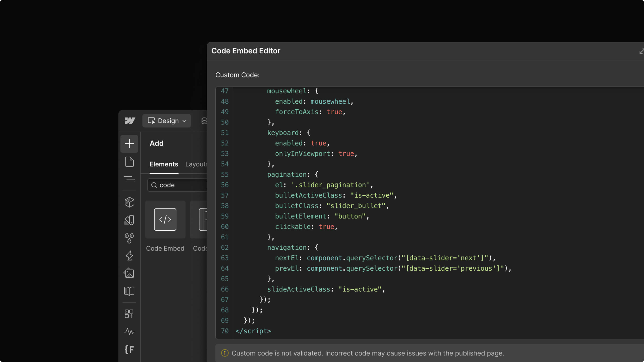This screenshot has height=362, width=644.
Task: Click the Add elements plus icon
Action: 129,144
